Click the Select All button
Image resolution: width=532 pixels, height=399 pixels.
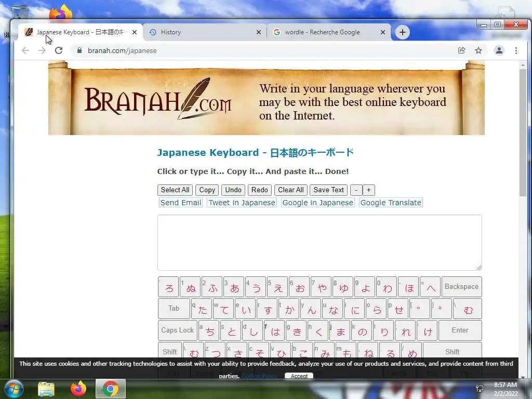[x=175, y=190]
